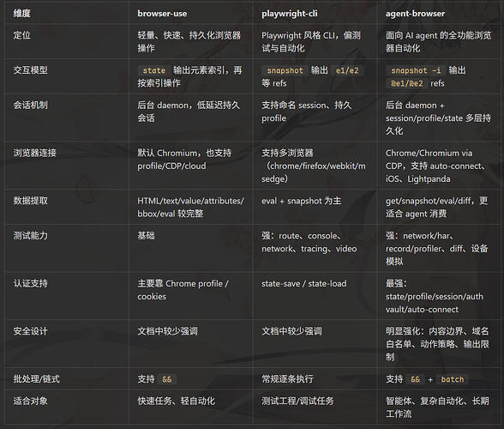This screenshot has width=504, height=429.
Task: Click the cell get/snapshot/eval/diff
Action: (x=437, y=207)
